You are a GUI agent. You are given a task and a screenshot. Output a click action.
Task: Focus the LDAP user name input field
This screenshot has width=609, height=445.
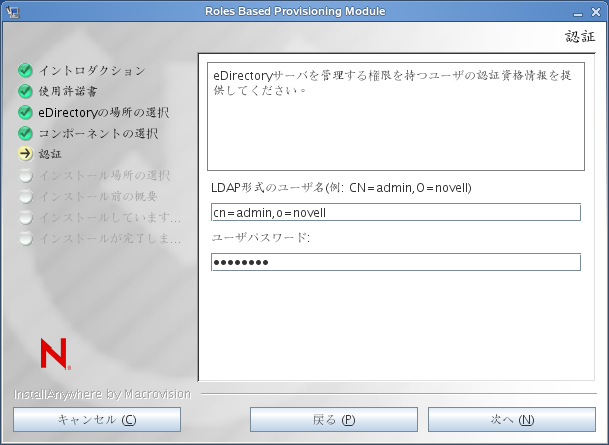pos(396,212)
